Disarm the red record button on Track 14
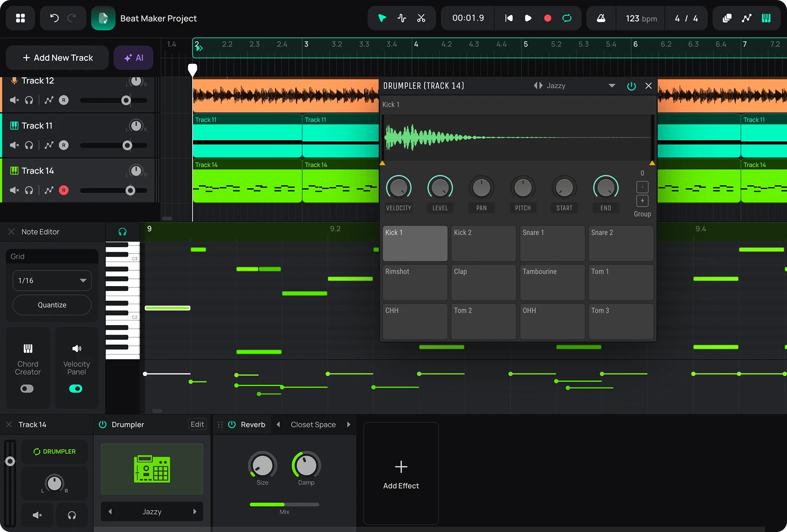 pos(63,190)
